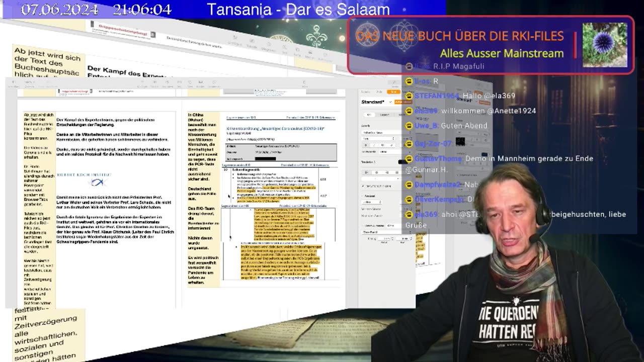Toggle strikethrough (S) formatting button

[391, 145]
